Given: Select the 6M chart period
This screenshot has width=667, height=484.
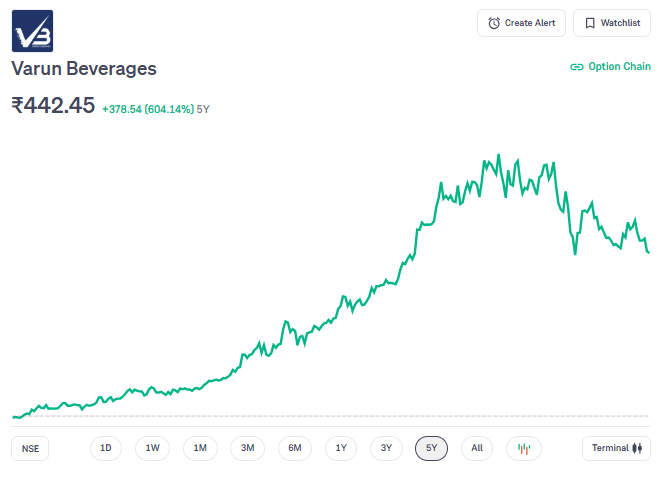Looking at the screenshot, I should [x=295, y=448].
